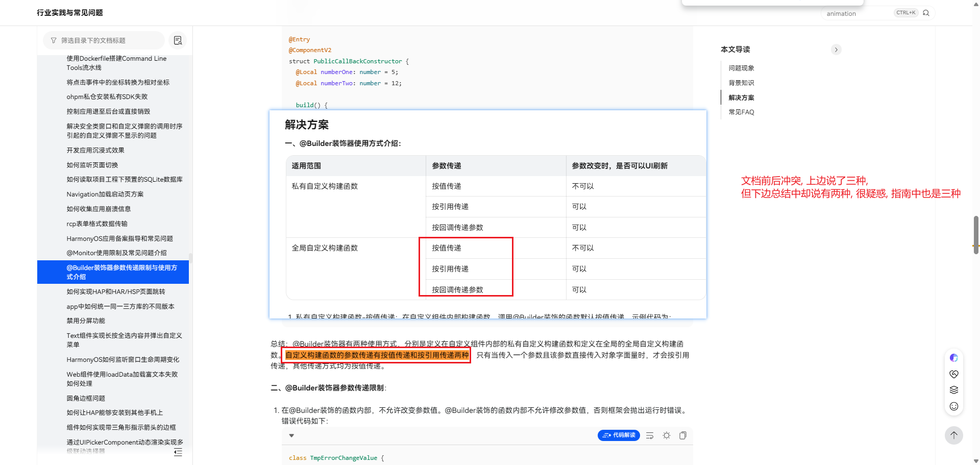The width and height of the screenshot is (980, 465).
Task: Open @Monitor使用限制及常见问题介绍 article
Action: pyautogui.click(x=116, y=253)
